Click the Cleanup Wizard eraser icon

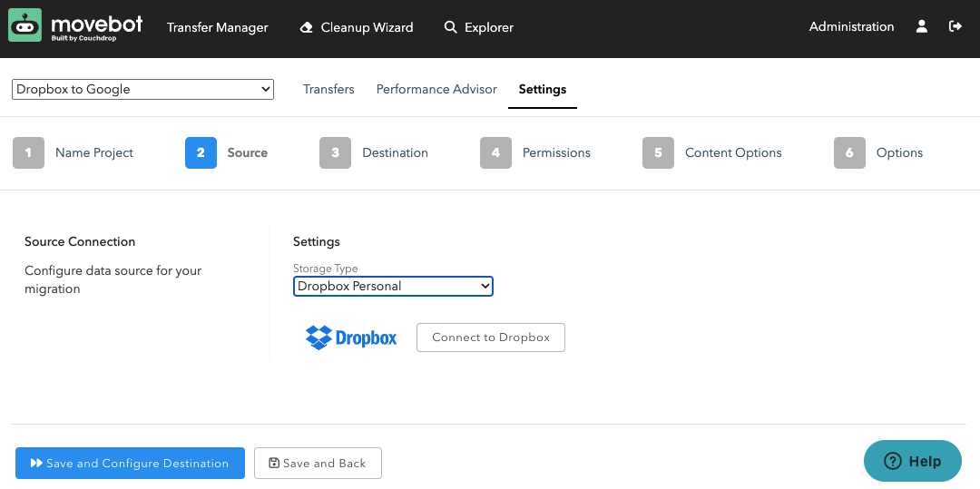(307, 28)
